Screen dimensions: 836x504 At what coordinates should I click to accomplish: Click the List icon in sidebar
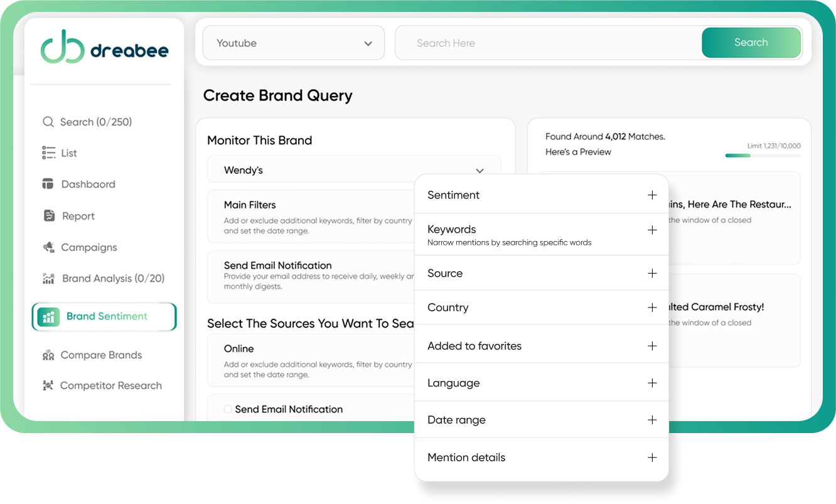pyautogui.click(x=48, y=153)
